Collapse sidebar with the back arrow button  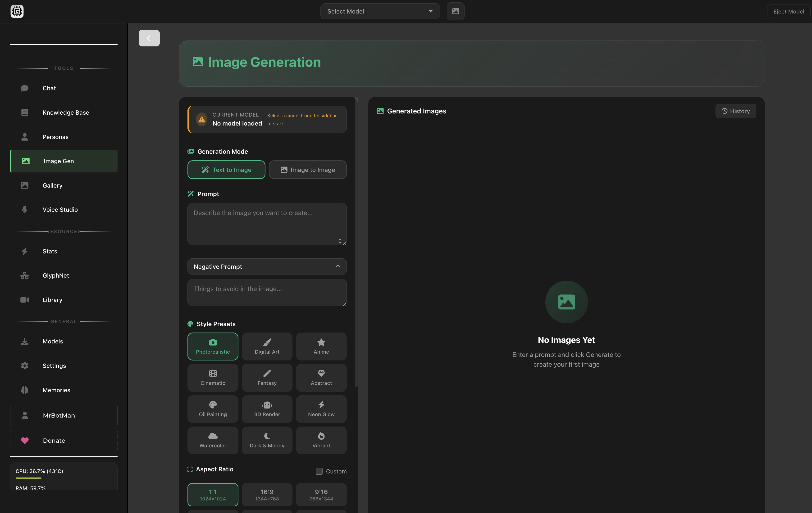[149, 38]
